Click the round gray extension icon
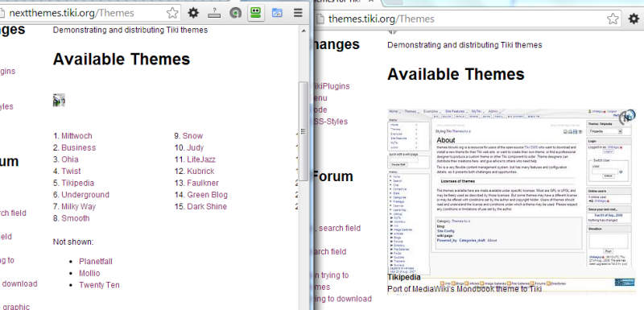 coord(235,14)
